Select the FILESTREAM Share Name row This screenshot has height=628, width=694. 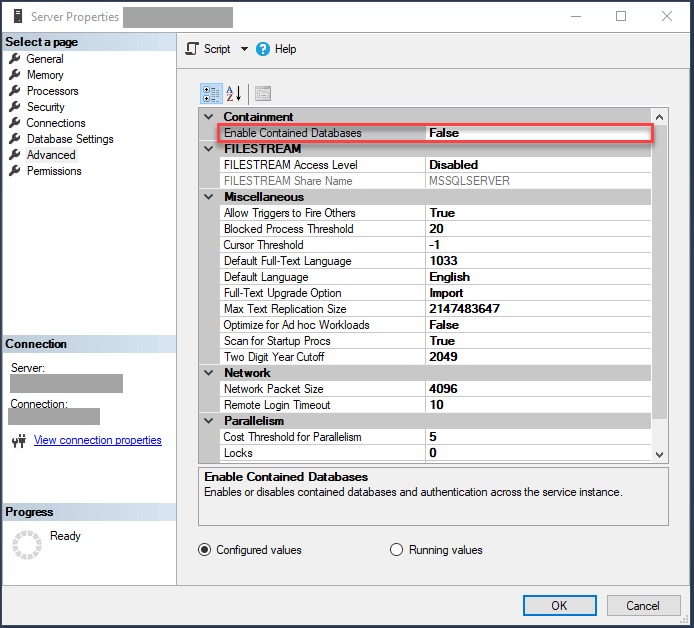[x=435, y=181]
